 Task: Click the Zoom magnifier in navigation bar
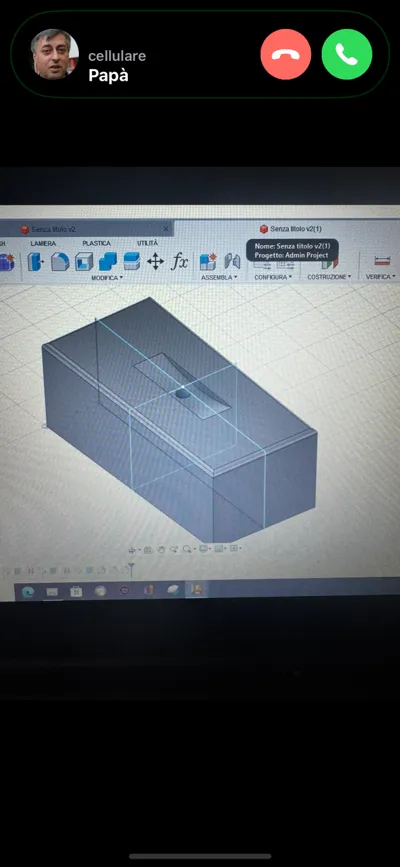click(x=188, y=549)
